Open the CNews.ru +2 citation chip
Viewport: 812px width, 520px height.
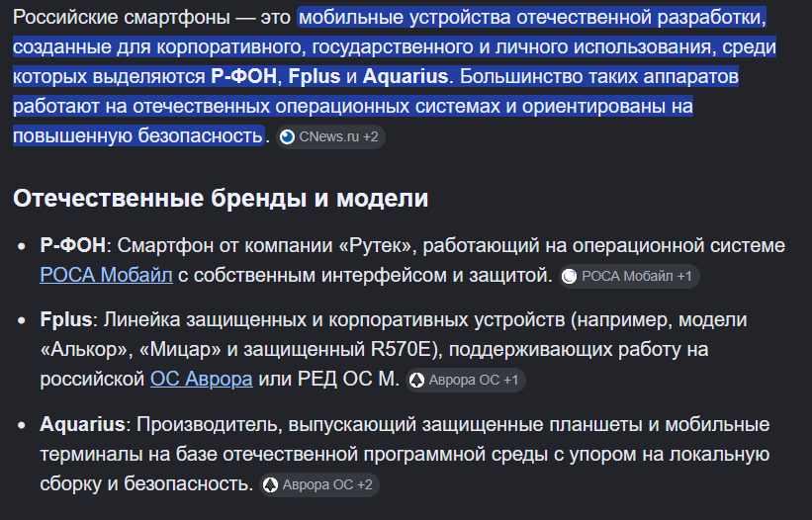(330, 137)
